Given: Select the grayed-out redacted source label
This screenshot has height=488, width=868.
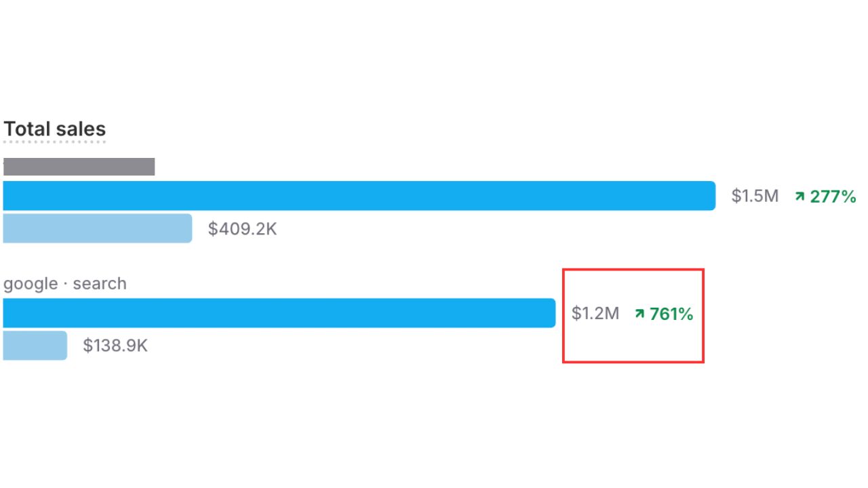Looking at the screenshot, I should [79, 167].
